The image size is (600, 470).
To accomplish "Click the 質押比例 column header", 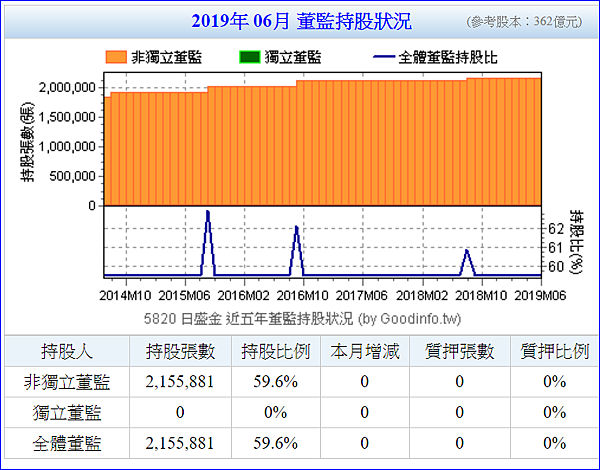I will click(554, 351).
